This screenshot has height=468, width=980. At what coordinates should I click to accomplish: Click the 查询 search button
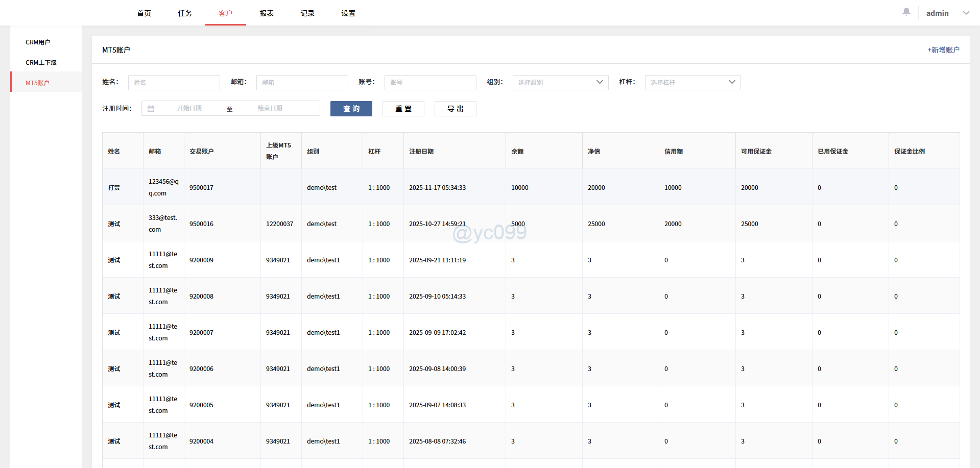click(351, 108)
